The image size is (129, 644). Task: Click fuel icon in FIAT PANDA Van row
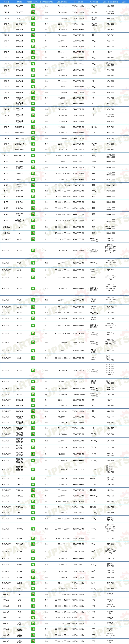(x=33, y=185)
